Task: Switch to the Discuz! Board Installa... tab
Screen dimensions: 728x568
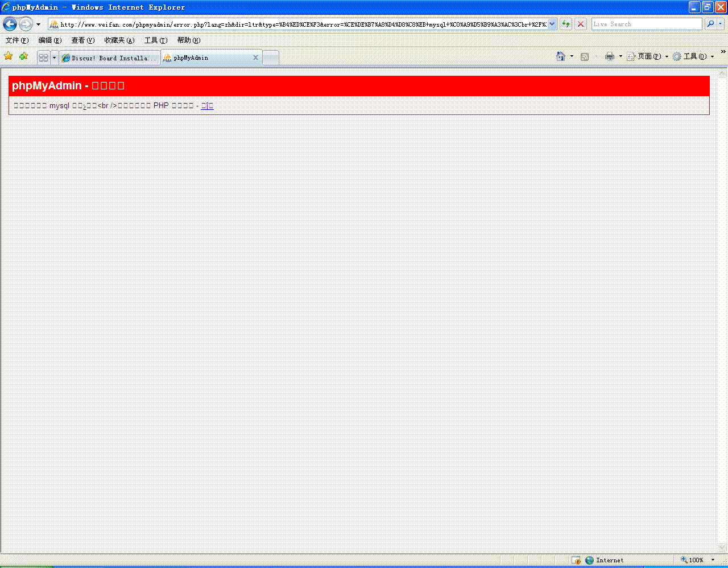Action: 110,58
